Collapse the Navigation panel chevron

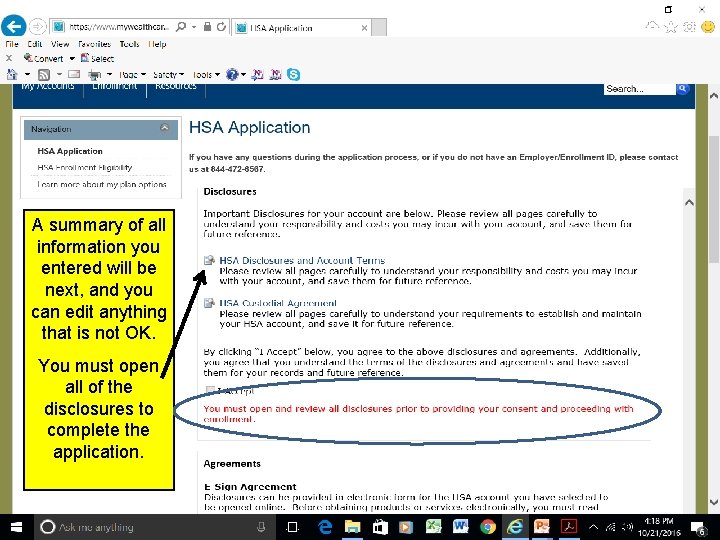164,128
